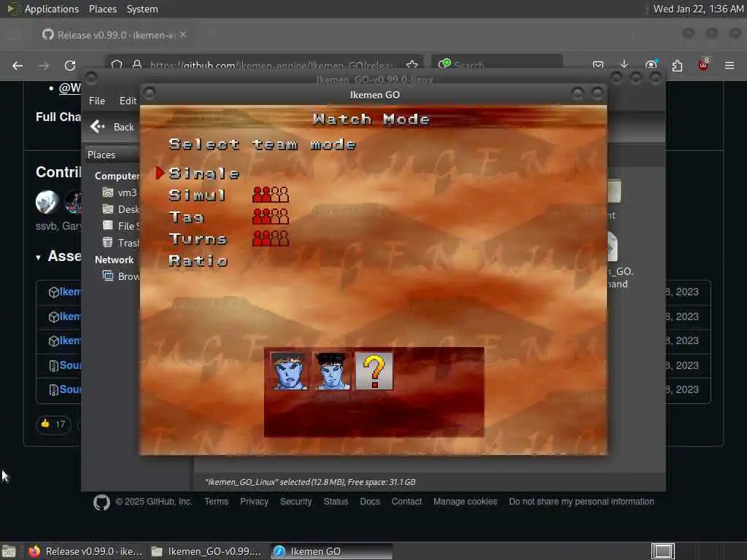Open Browse Network entry in sidebar
This screenshot has height=560, width=747.
[x=120, y=276]
